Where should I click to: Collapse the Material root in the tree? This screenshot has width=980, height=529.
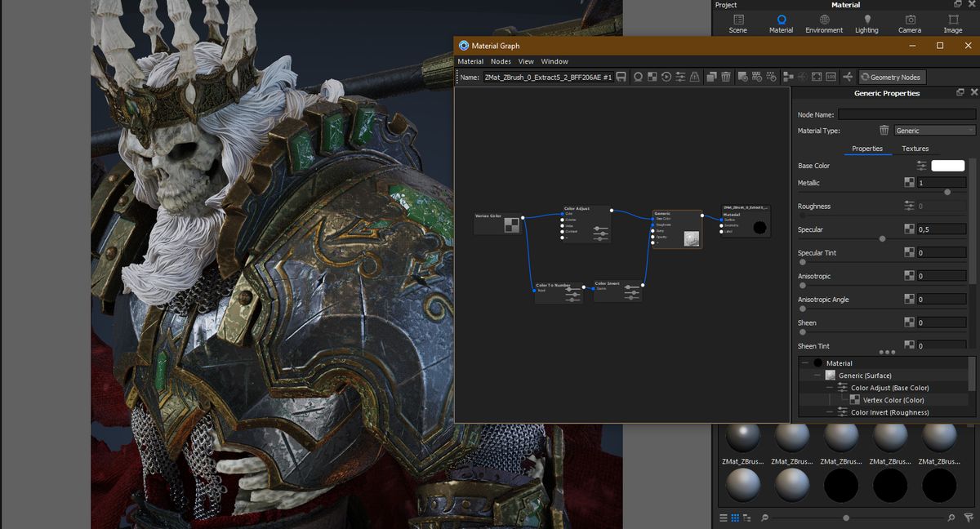pos(805,362)
